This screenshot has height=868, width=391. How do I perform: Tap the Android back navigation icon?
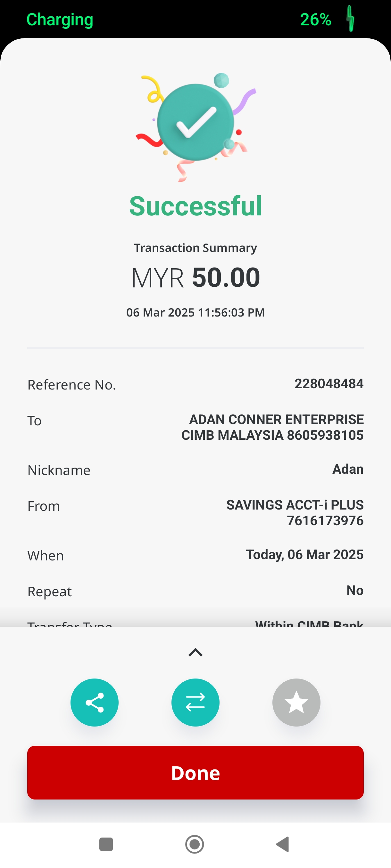click(283, 844)
